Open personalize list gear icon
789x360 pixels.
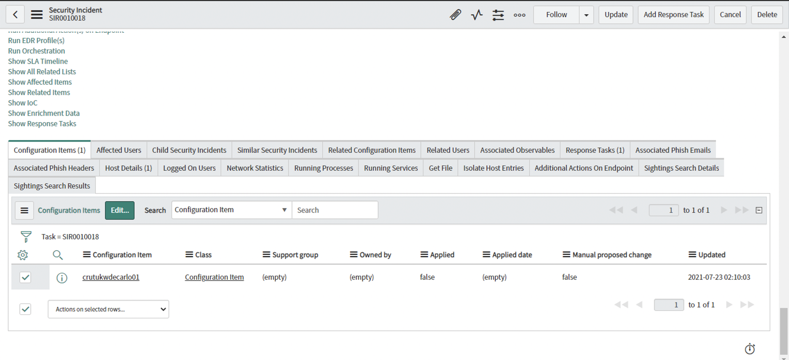pos(23,255)
